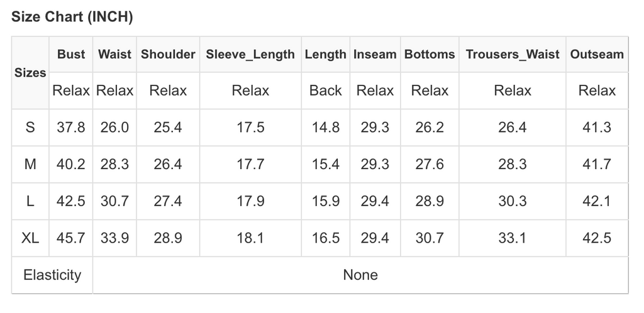The width and height of the screenshot is (644, 313).
Task: Select the Inseam column header
Action: click(375, 54)
